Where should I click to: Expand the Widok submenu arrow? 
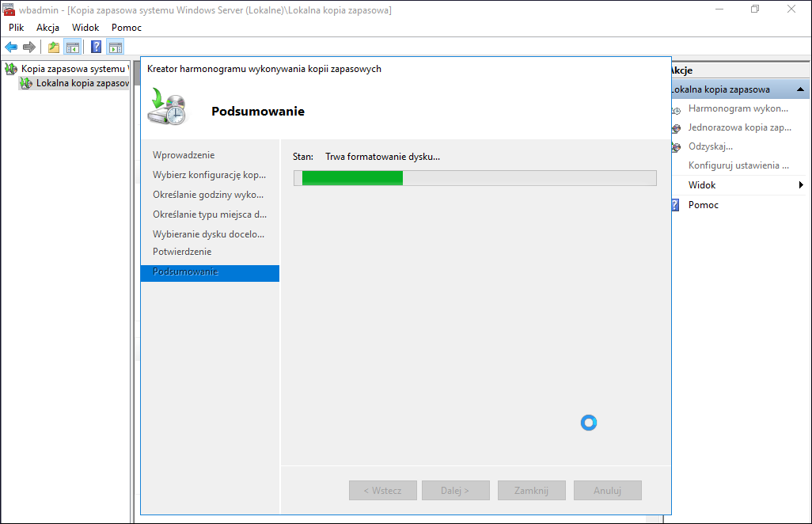click(x=801, y=185)
